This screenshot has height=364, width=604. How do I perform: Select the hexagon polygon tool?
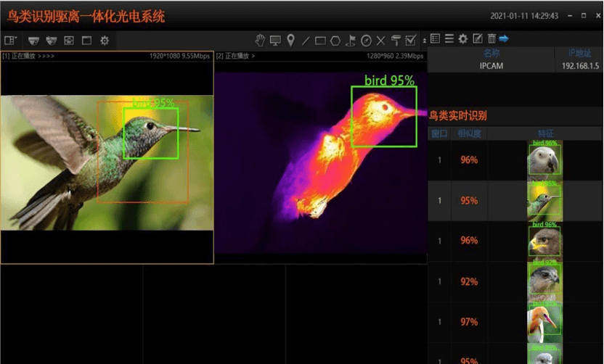click(335, 41)
